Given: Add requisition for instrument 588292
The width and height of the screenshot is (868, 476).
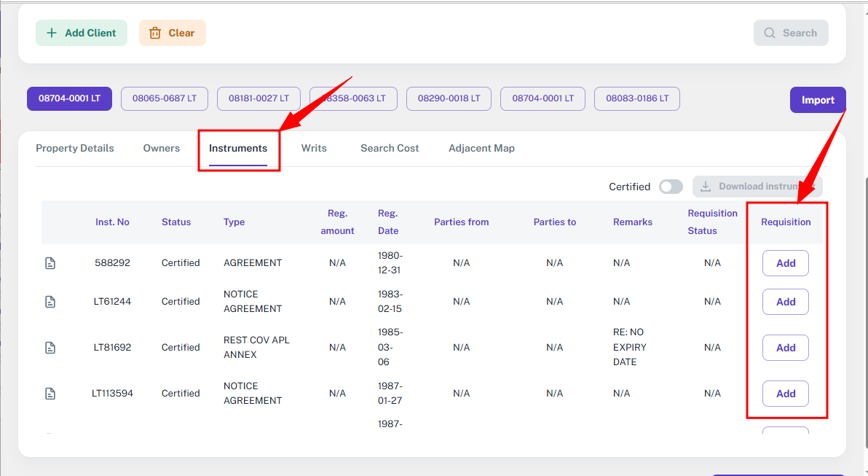Looking at the screenshot, I should coord(785,263).
